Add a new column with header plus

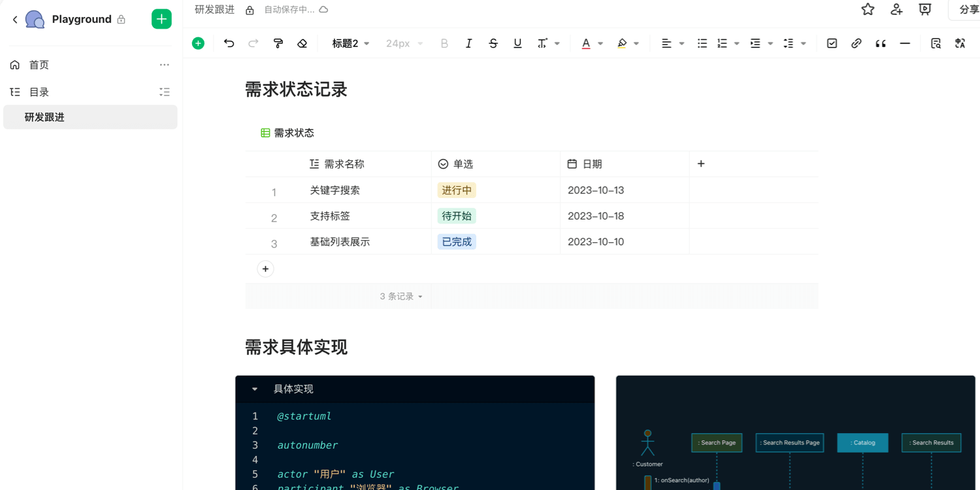(x=701, y=164)
